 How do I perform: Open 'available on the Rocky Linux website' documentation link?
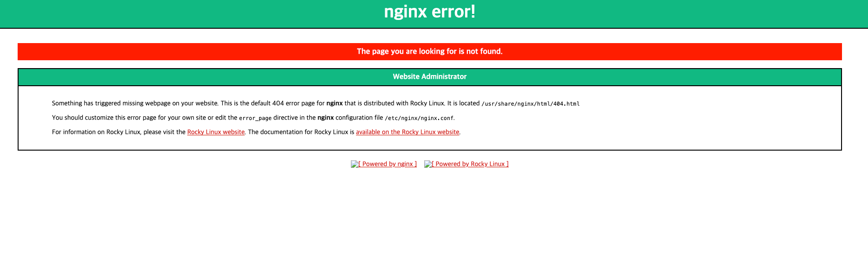408,132
